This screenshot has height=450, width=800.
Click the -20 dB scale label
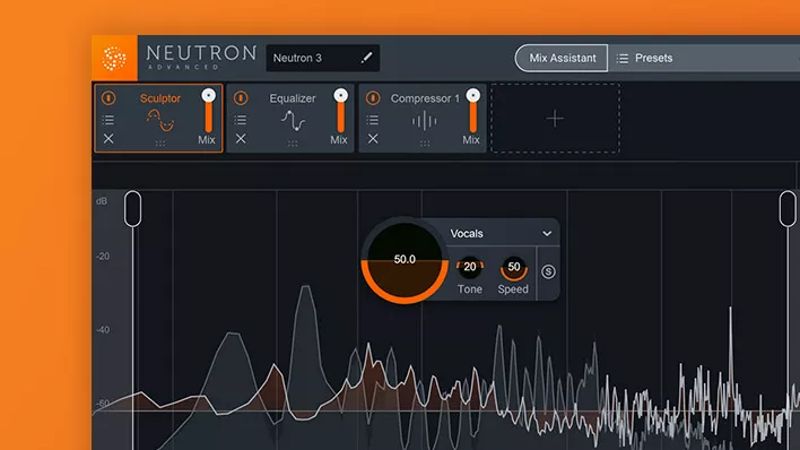103,256
